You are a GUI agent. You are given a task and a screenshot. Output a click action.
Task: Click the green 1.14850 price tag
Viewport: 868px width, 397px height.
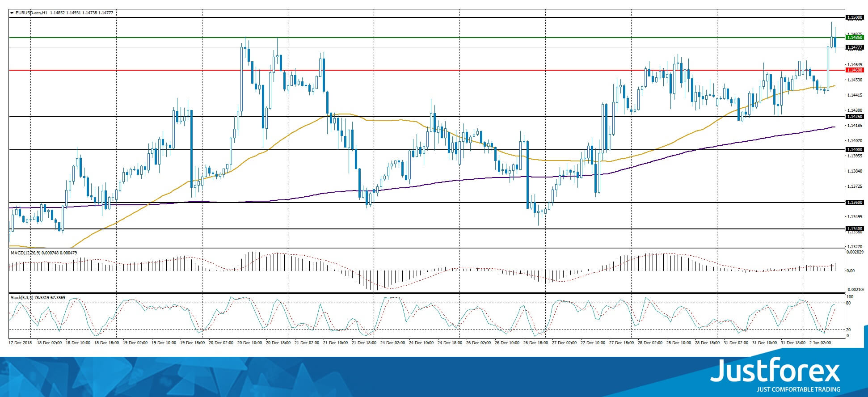[x=855, y=38]
